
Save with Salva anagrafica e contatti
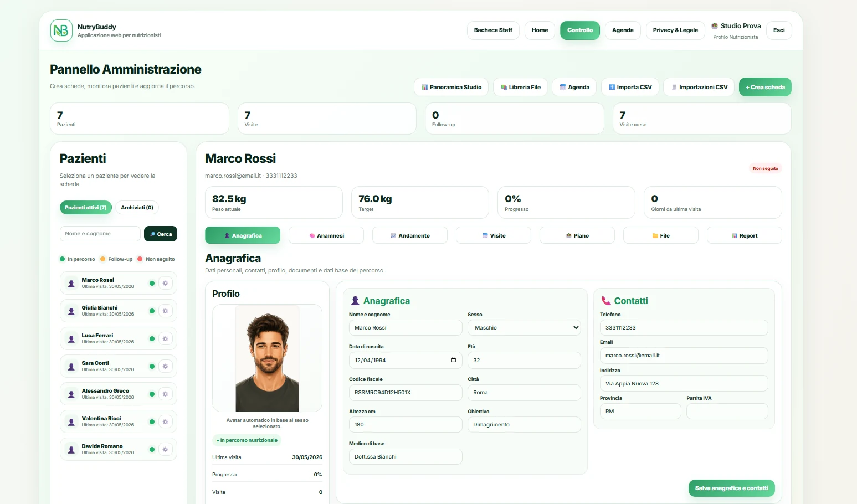tap(731, 488)
